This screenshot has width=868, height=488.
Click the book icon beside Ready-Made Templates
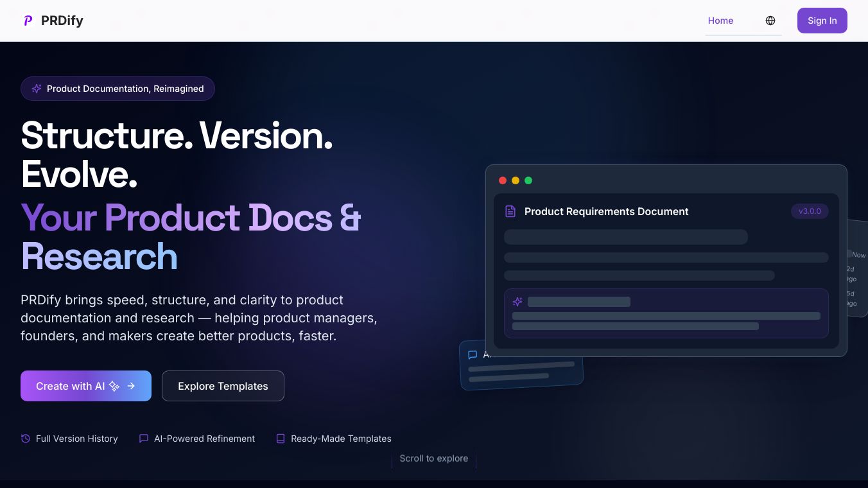coord(281,439)
